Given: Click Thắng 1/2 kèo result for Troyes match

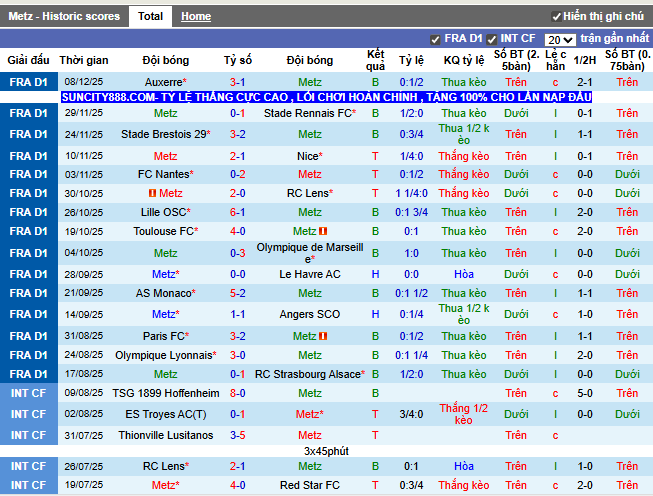Looking at the screenshot, I should pos(464,414).
